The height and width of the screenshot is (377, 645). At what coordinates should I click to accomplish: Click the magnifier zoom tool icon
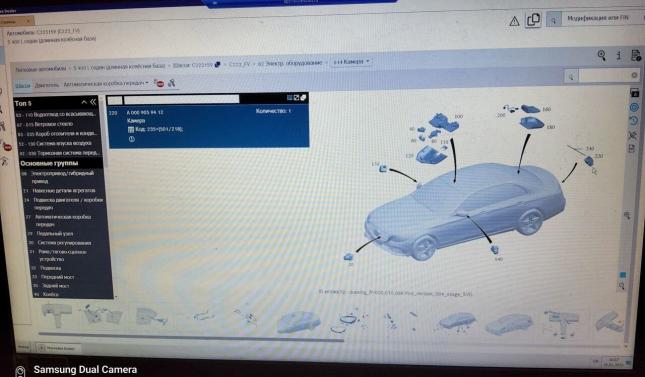point(601,55)
